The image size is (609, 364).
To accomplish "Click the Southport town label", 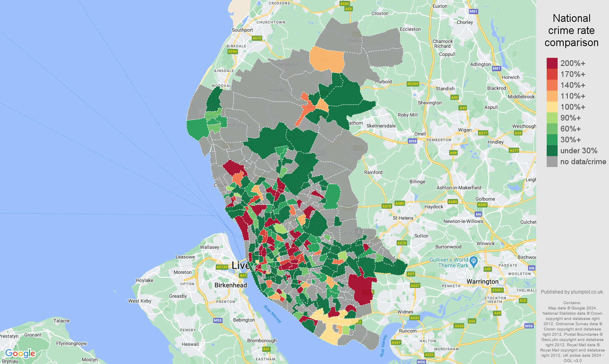I will click(242, 30).
